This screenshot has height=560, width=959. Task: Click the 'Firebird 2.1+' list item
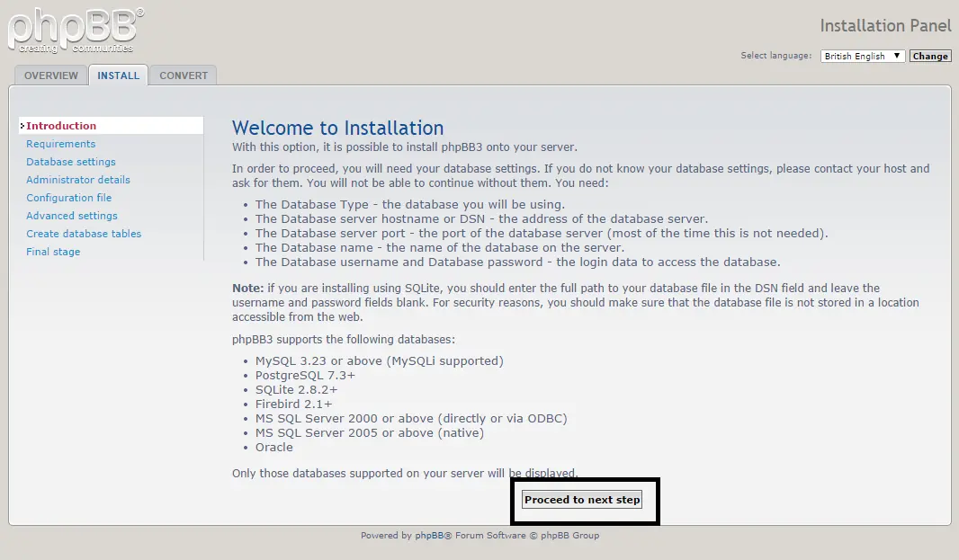[293, 404]
